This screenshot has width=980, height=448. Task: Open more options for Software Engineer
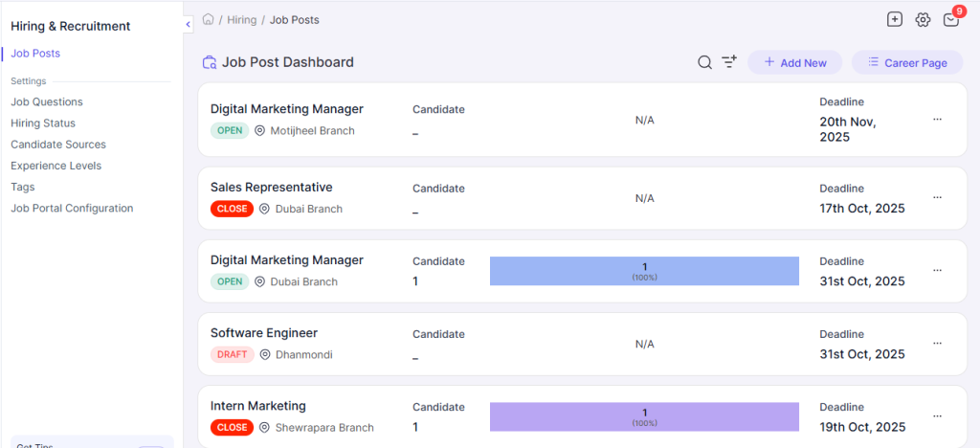click(937, 343)
